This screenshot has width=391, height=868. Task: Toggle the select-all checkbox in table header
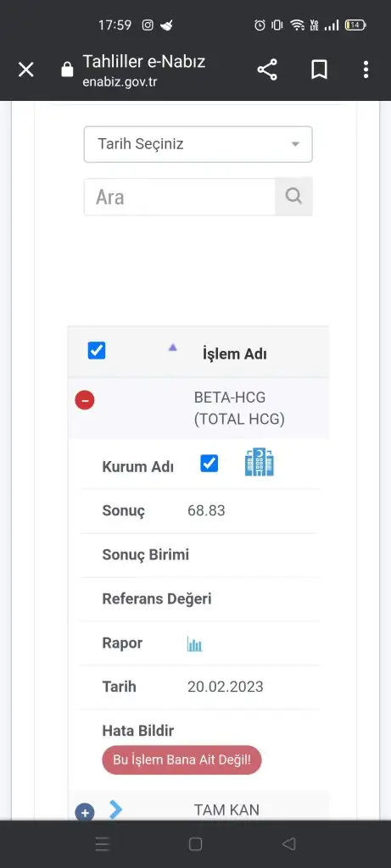pyautogui.click(x=97, y=350)
